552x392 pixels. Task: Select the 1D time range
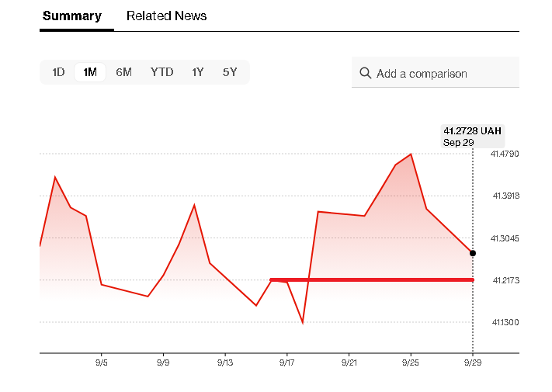pyautogui.click(x=58, y=72)
